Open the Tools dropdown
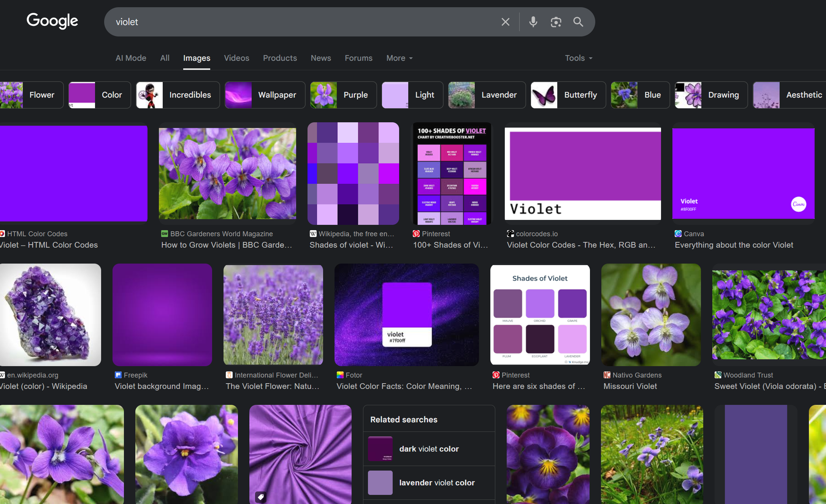This screenshot has height=504, width=826. [x=578, y=58]
